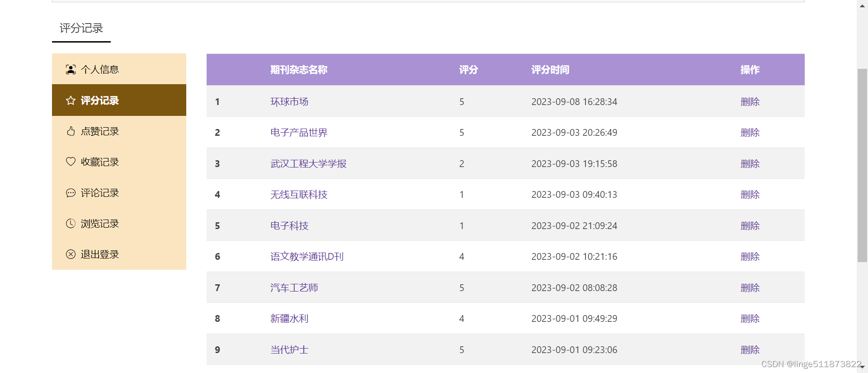The image size is (868, 373).
Task: Click the chat bubble icon for 评论记录
Action: click(x=71, y=193)
